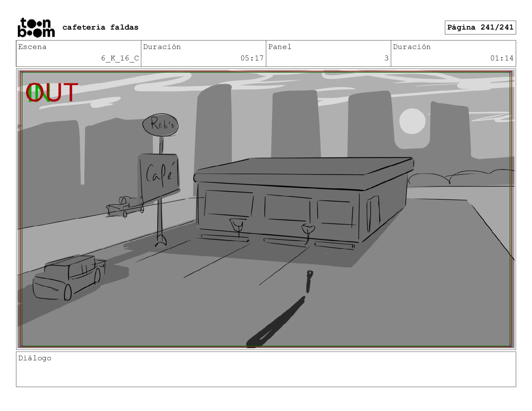The image size is (532, 411).
Task: Click the 'Rob's' oval sign in the drawing
Action: [x=161, y=125]
